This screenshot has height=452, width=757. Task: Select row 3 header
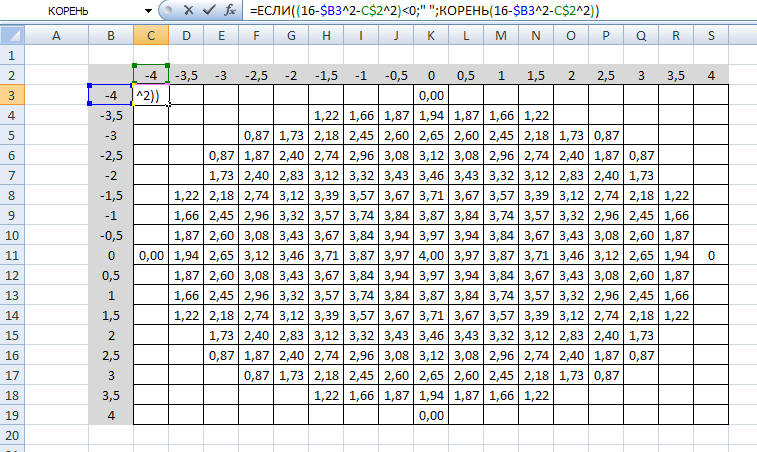click(x=11, y=95)
